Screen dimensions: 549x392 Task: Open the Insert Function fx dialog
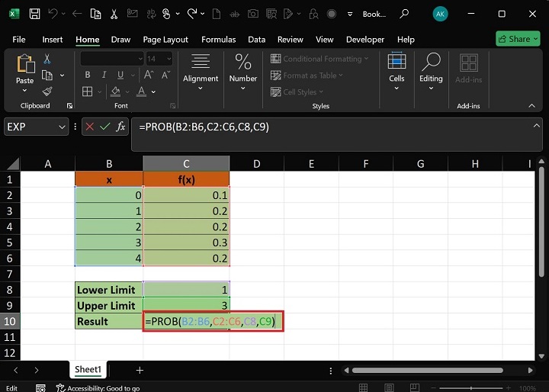pyautogui.click(x=120, y=127)
